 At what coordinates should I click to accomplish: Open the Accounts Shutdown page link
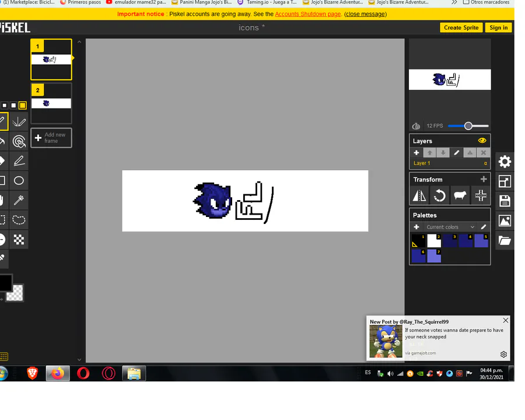308,14
